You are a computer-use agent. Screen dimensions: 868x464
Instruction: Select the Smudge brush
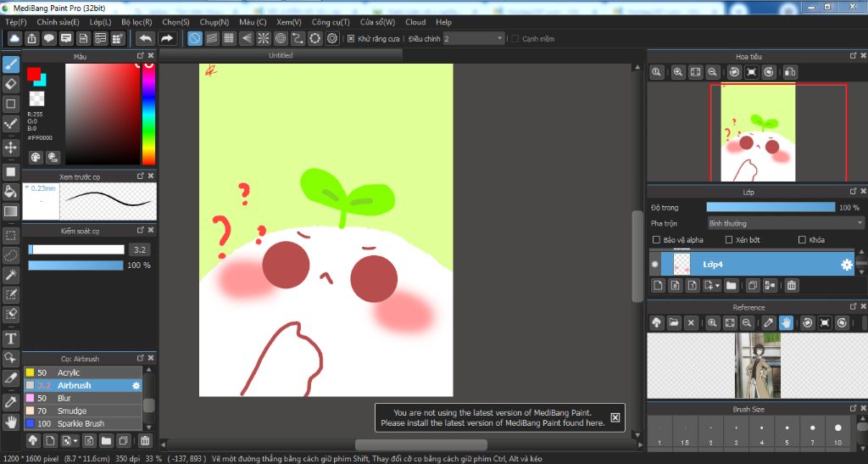click(x=83, y=411)
